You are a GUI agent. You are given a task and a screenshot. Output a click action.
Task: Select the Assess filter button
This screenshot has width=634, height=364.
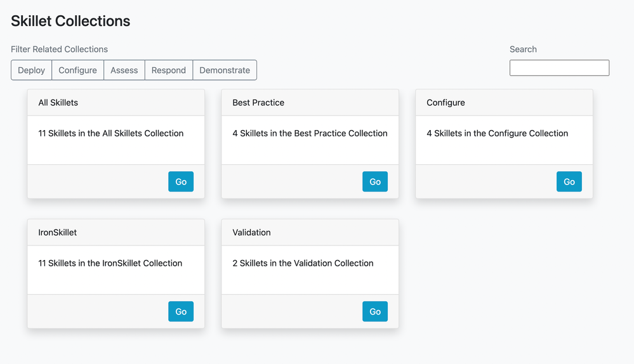(x=124, y=70)
